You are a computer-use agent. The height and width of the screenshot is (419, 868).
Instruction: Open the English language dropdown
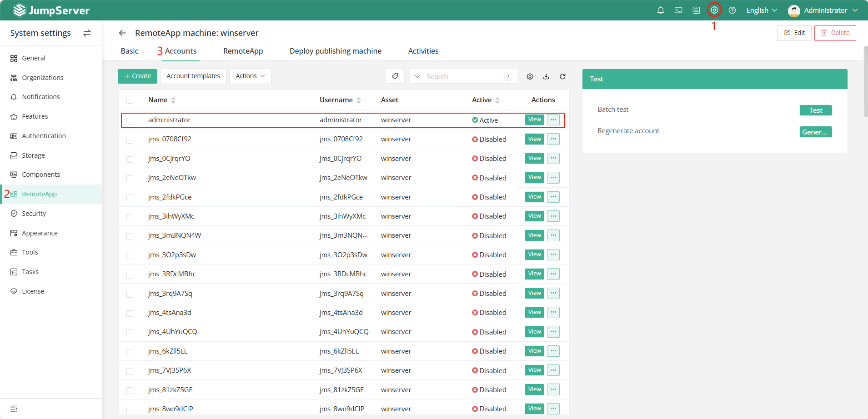tap(762, 10)
